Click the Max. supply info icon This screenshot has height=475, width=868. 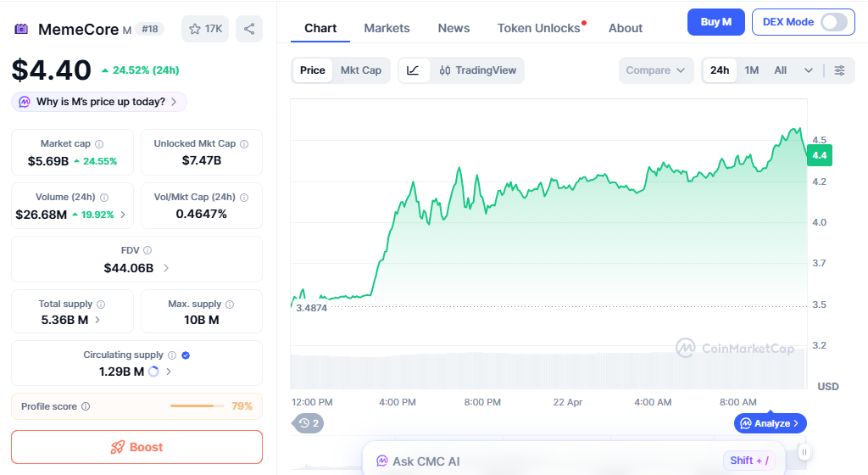pyautogui.click(x=230, y=304)
